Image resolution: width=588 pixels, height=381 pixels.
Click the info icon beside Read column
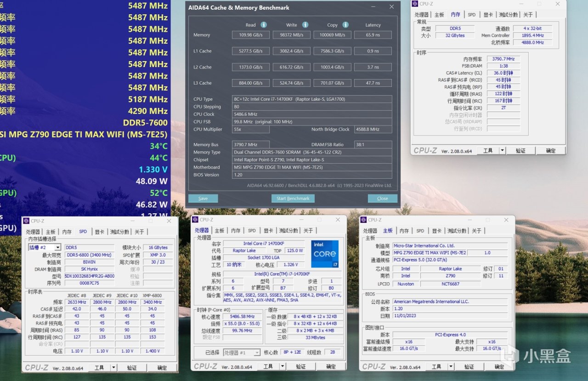pos(264,25)
